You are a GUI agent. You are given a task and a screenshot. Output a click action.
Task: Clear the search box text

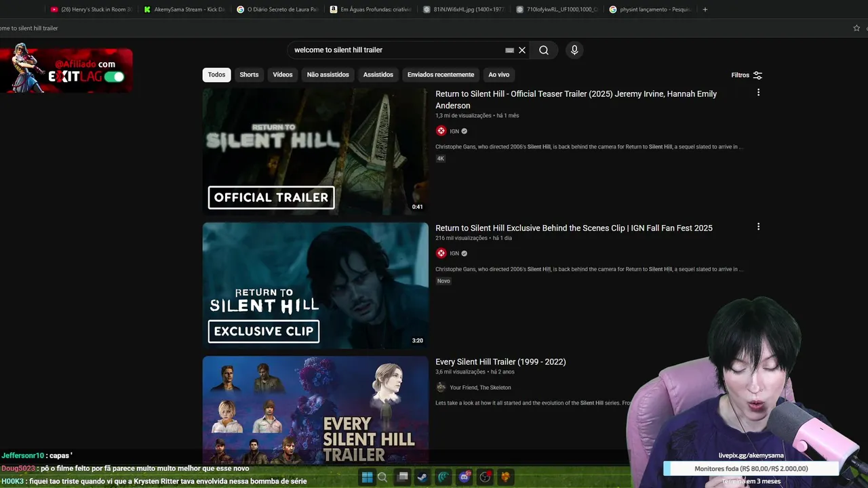point(522,50)
